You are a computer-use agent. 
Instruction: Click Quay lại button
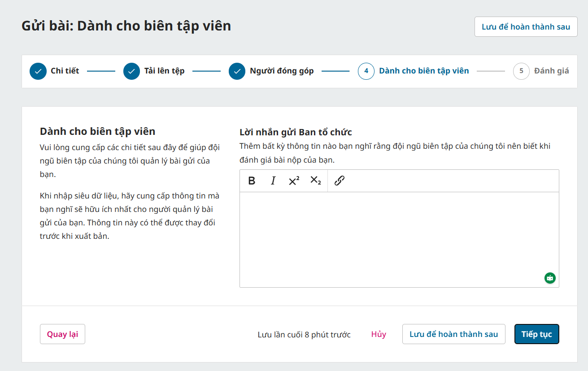click(x=62, y=334)
